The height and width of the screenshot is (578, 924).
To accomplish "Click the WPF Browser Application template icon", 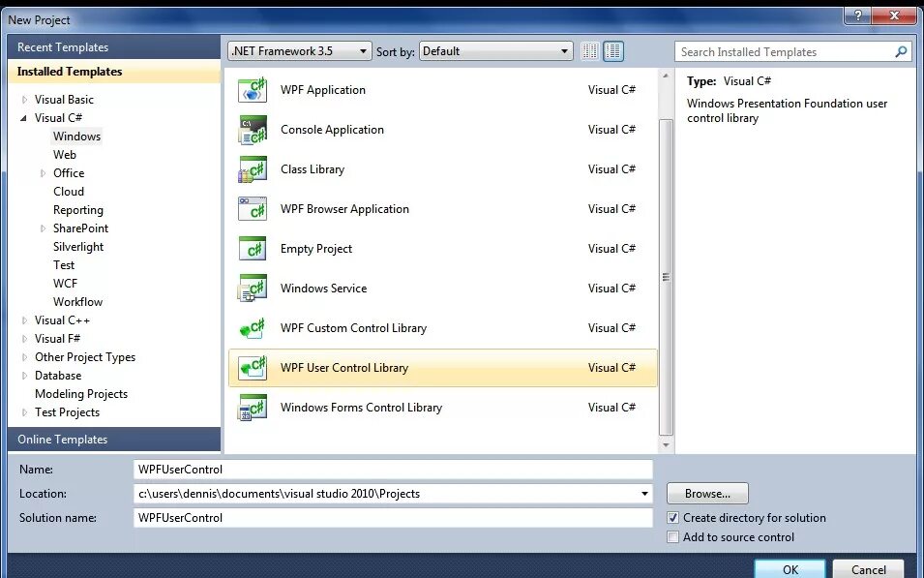I will pyautogui.click(x=253, y=209).
